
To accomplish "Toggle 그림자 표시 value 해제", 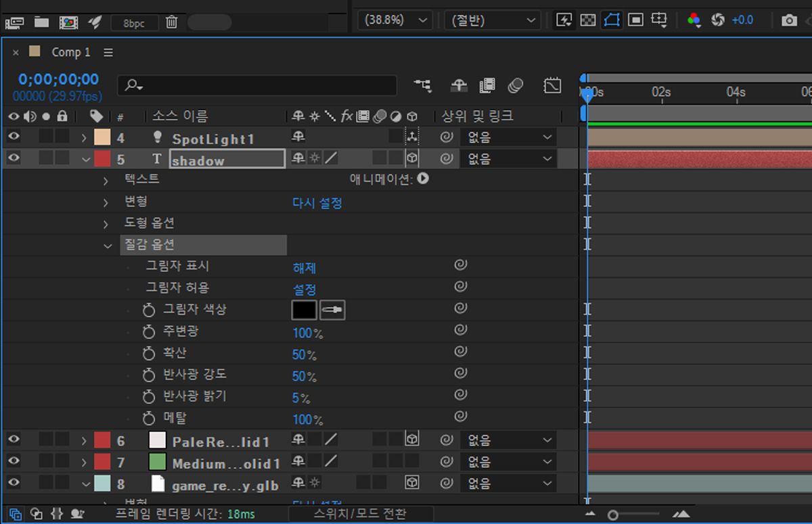I will tap(304, 268).
